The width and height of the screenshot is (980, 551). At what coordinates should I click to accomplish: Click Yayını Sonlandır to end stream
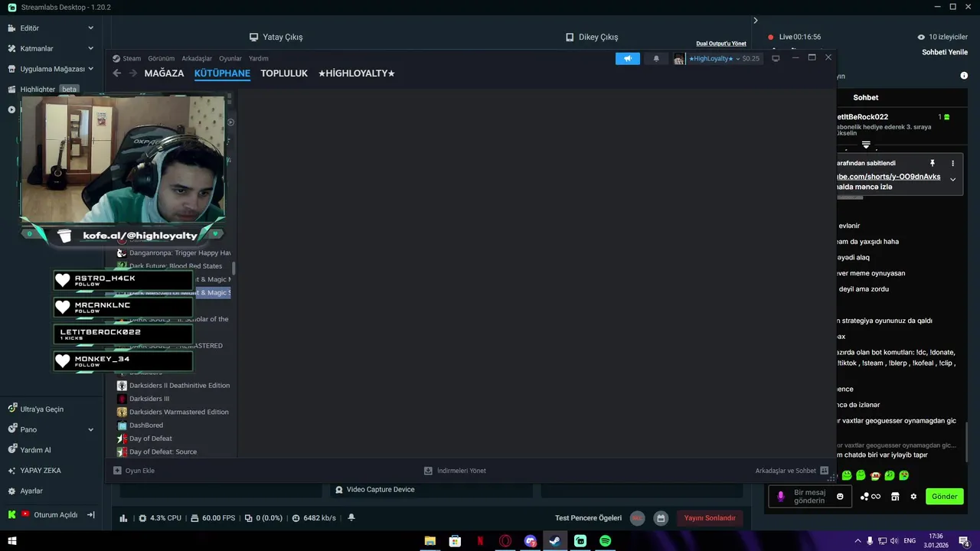coord(710,518)
